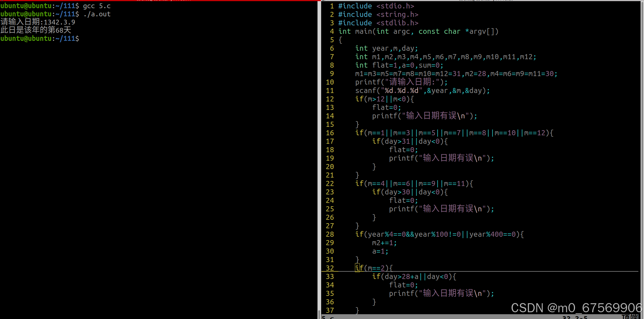644x319 pixels.
Task: Click the month assignment line starting m1=m3=m5
Action: (456, 74)
